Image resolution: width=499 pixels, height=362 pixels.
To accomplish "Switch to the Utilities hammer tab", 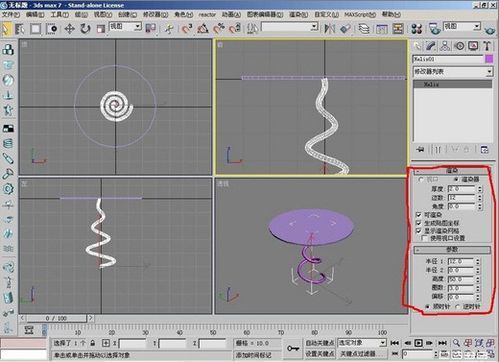I will (x=487, y=46).
